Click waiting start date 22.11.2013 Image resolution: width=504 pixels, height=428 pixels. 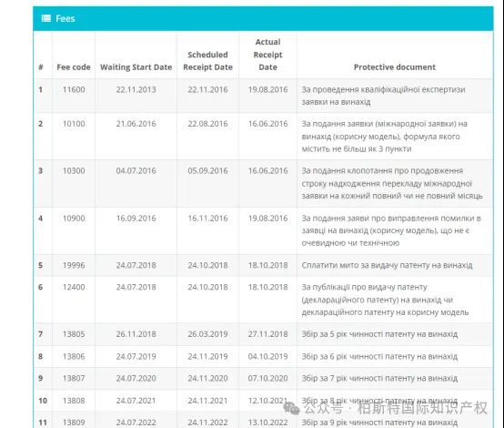(x=136, y=89)
